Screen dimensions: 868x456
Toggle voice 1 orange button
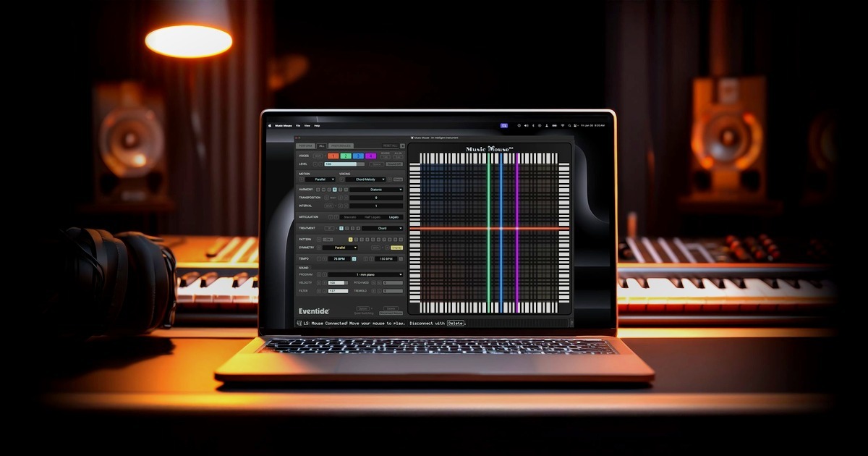click(x=333, y=156)
